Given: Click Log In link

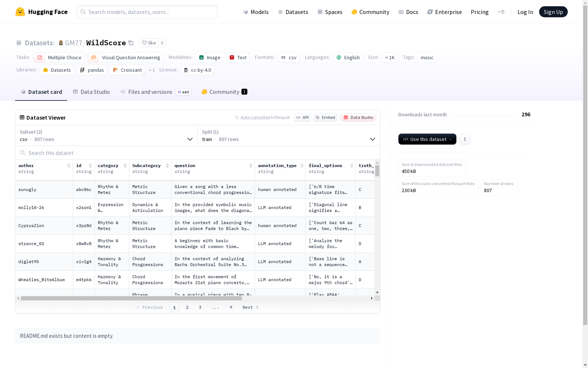Looking at the screenshot, I should 525,12.
